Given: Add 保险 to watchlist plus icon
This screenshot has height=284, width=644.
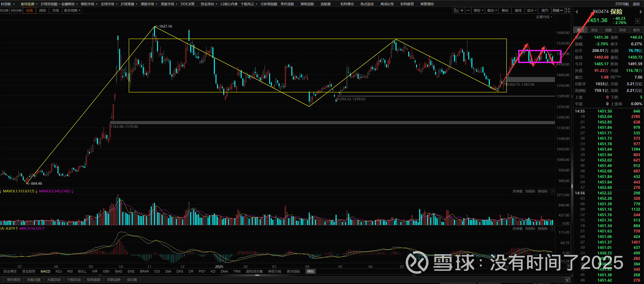Looking at the screenshot, I should coord(637,21).
